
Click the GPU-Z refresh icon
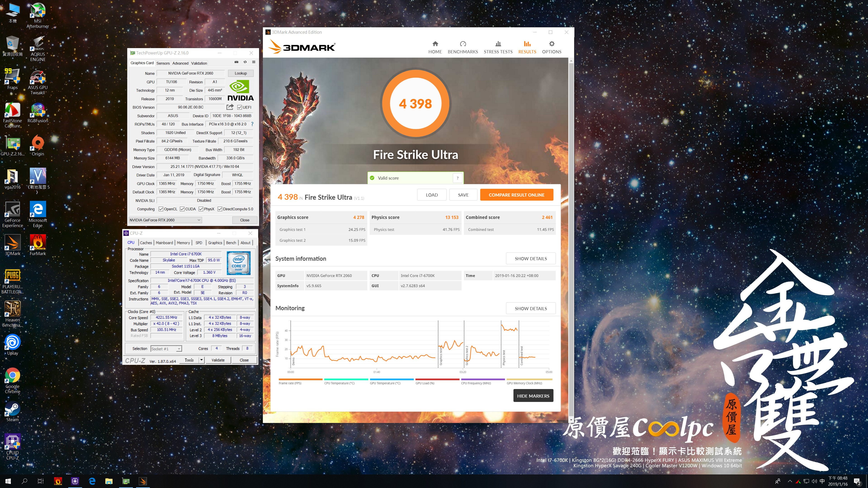point(245,62)
